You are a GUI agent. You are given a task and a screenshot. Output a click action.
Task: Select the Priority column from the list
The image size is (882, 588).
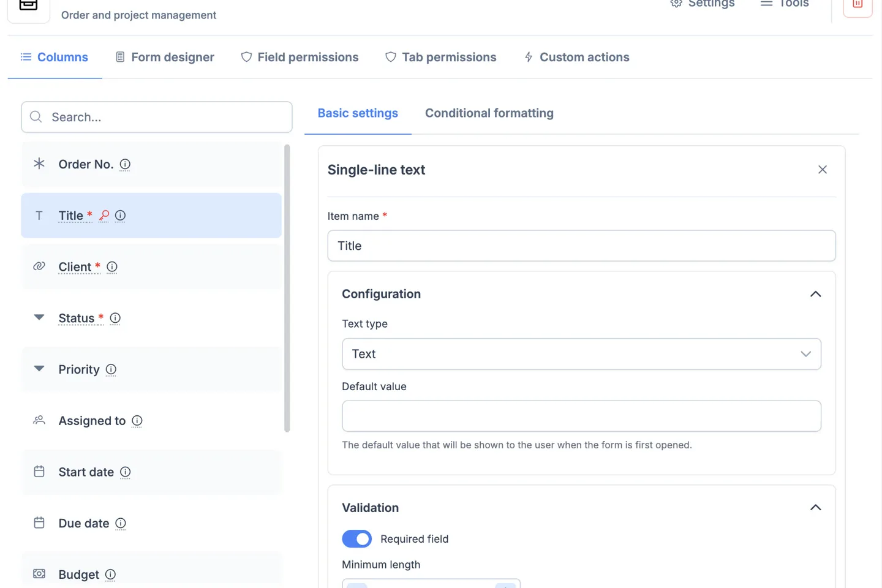coord(78,369)
